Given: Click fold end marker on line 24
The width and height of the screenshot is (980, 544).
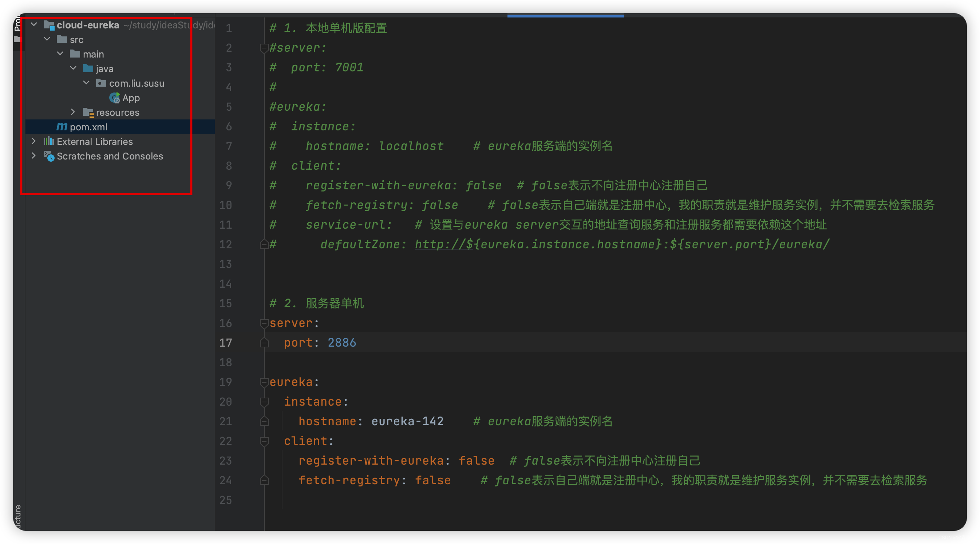Looking at the screenshot, I should pyautogui.click(x=264, y=480).
